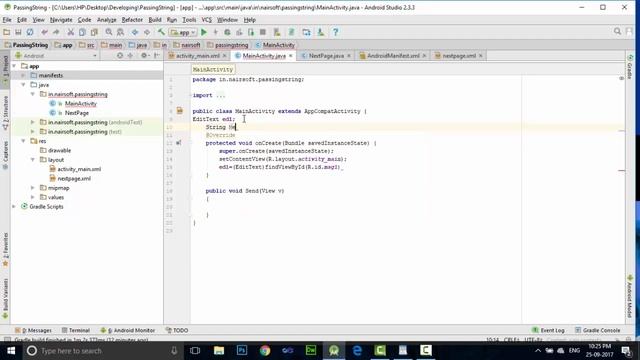Open the File menu
This screenshot has width=640, height=360.
pyautogui.click(x=7, y=20)
